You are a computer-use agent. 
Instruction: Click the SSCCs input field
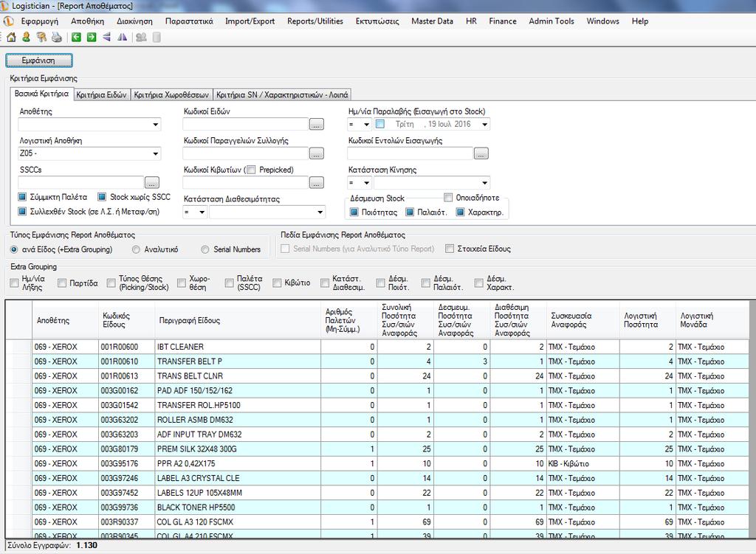81,183
